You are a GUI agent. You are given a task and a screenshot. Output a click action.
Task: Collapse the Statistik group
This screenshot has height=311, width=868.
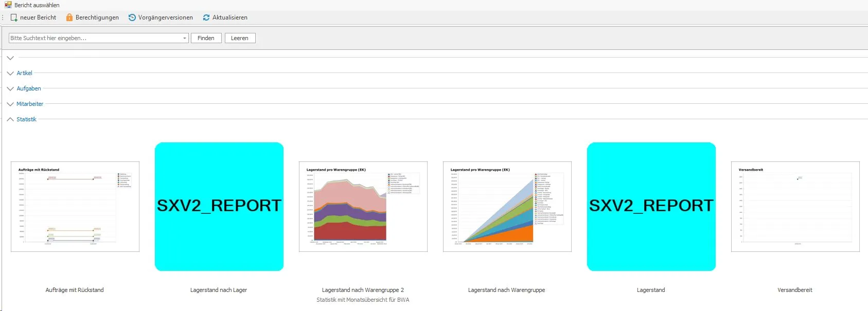pos(10,119)
